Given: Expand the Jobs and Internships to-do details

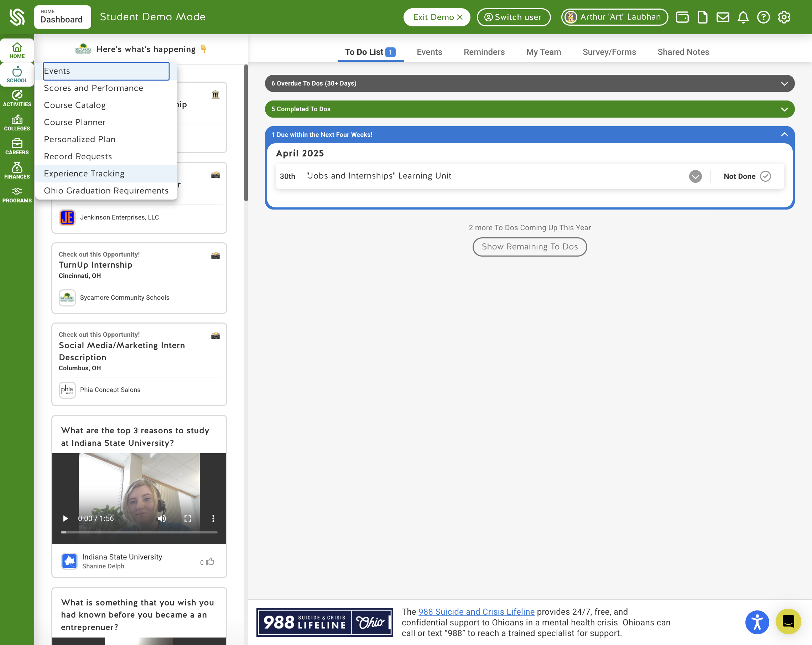Looking at the screenshot, I should [x=695, y=176].
